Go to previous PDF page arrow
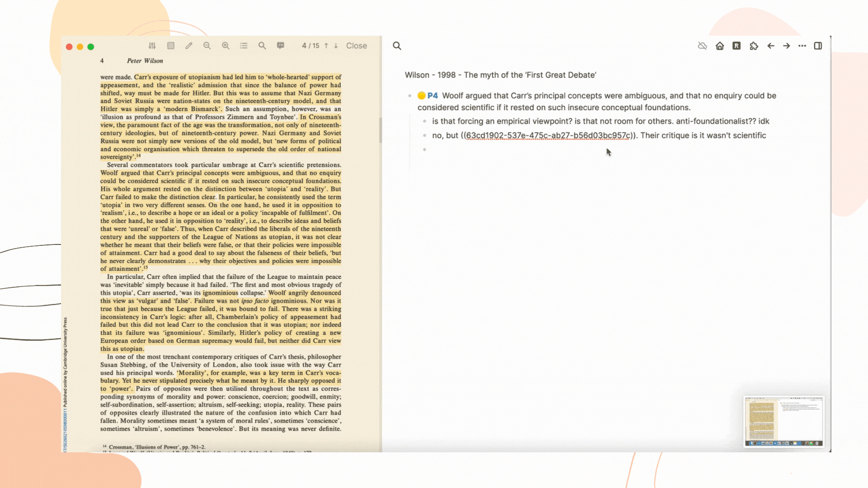The width and height of the screenshot is (868, 488). tap(326, 46)
